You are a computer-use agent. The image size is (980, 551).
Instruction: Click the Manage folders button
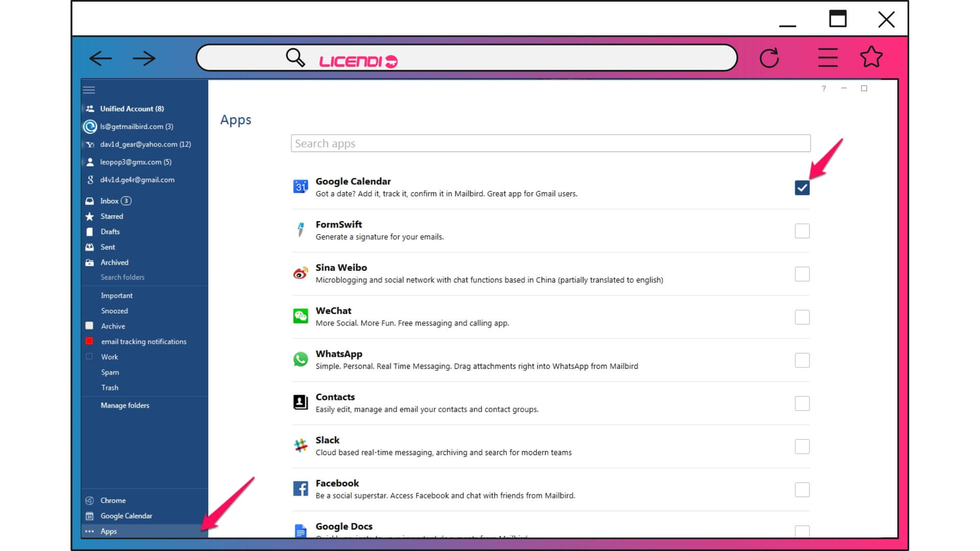pyautogui.click(x=125, y=405)
